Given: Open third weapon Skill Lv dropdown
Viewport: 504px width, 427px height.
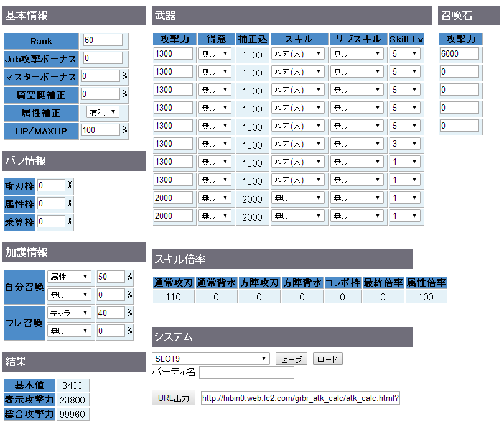Looking at the screenshot, I should tap(405, 90).
